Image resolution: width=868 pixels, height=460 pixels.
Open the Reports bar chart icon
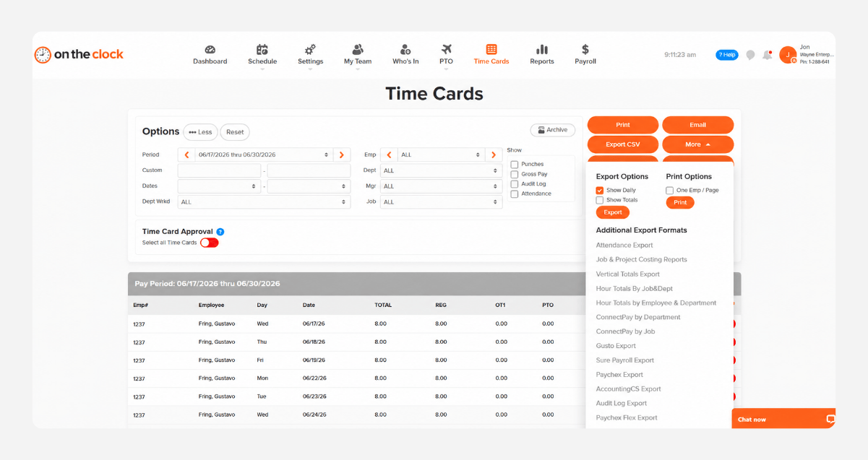point(541,50)
